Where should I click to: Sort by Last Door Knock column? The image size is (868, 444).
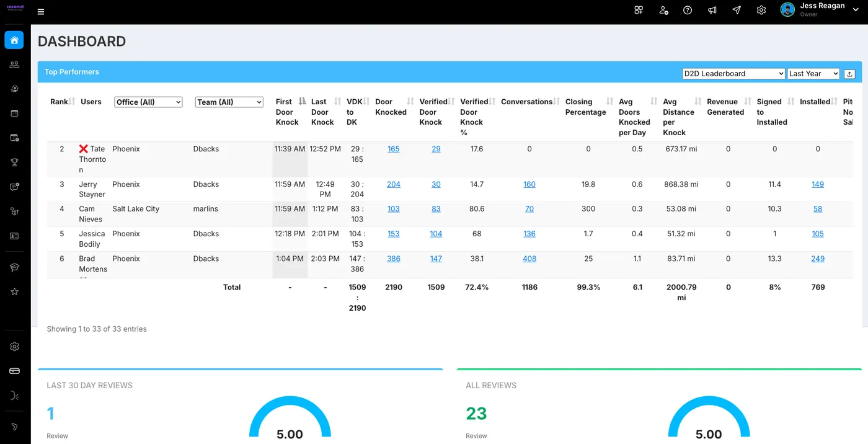(x=337, y=102)
